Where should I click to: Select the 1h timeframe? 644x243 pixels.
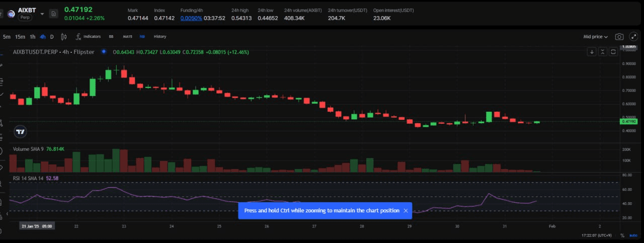click(x=33, y=37)
